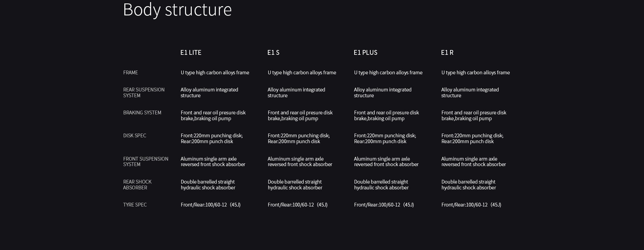This screenshot has height=250, width=644.
Task: Click the REAR SUSPENSION SYSTEM row label
Action: (144, 92)
